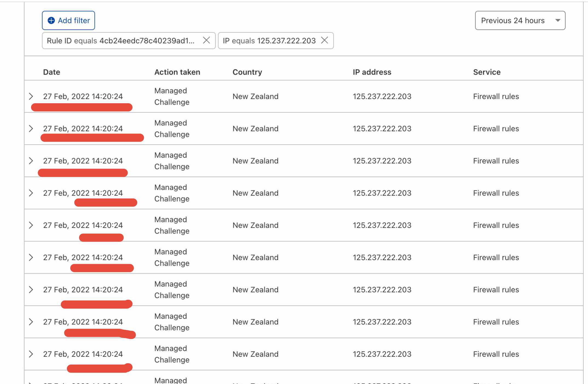The width and height of the screenshot is (588, 384).
Task: Expand the first event row chevron
Action: click(x=31, y=96)
